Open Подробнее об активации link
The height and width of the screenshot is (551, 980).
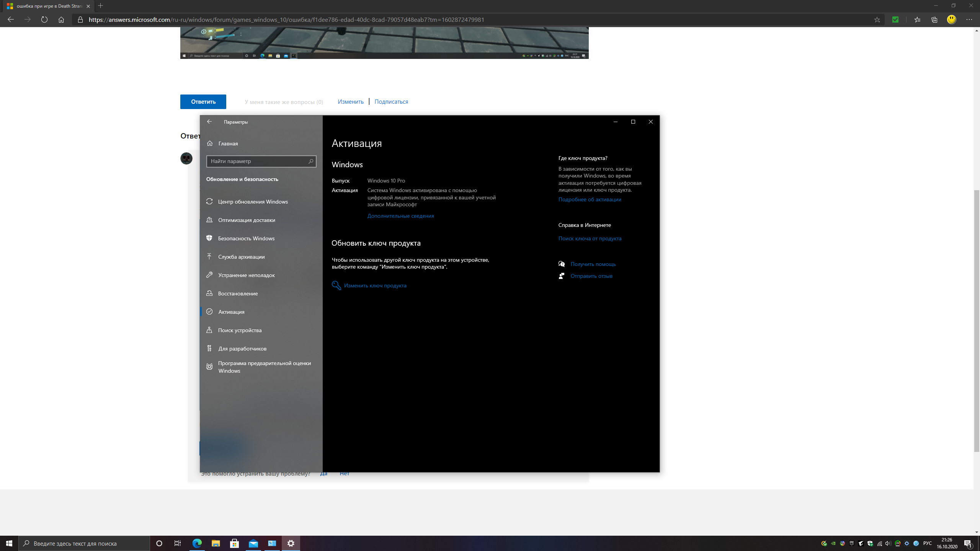(590, 199)
